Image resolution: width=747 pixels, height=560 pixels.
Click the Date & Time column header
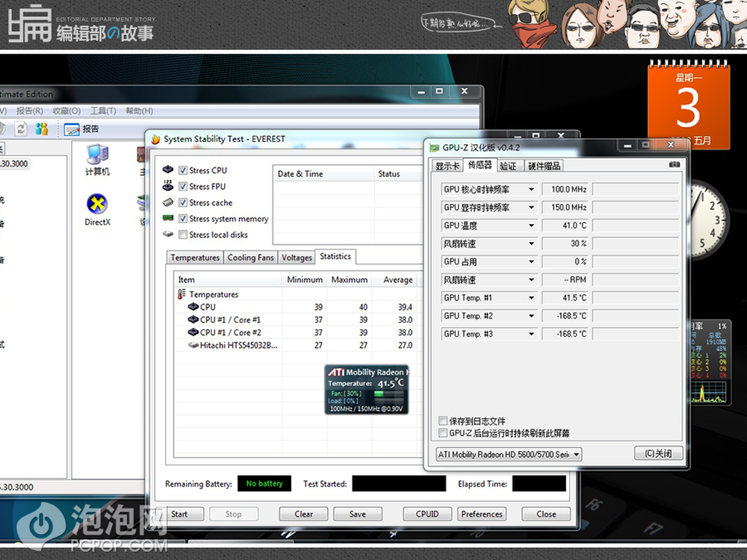(323, 174)
